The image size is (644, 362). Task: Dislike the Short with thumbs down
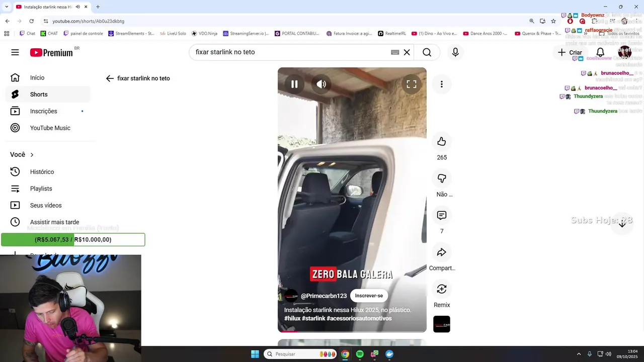442,178
